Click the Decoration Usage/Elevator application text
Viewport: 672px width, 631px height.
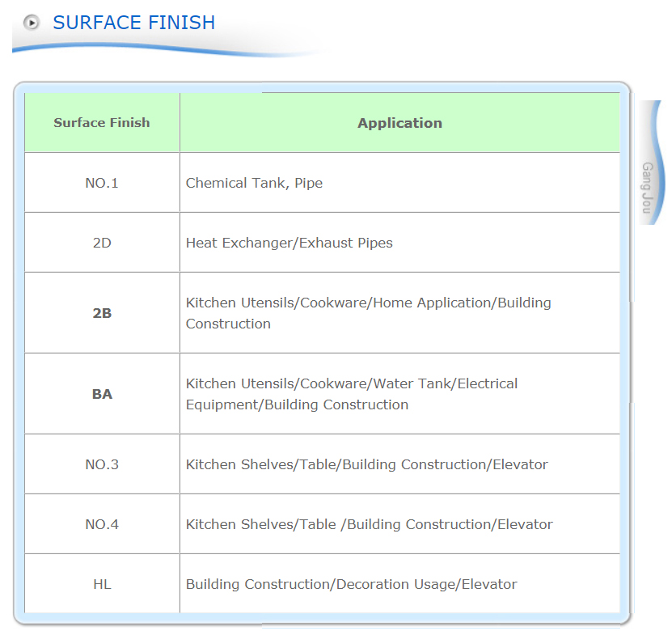point(352,584)
